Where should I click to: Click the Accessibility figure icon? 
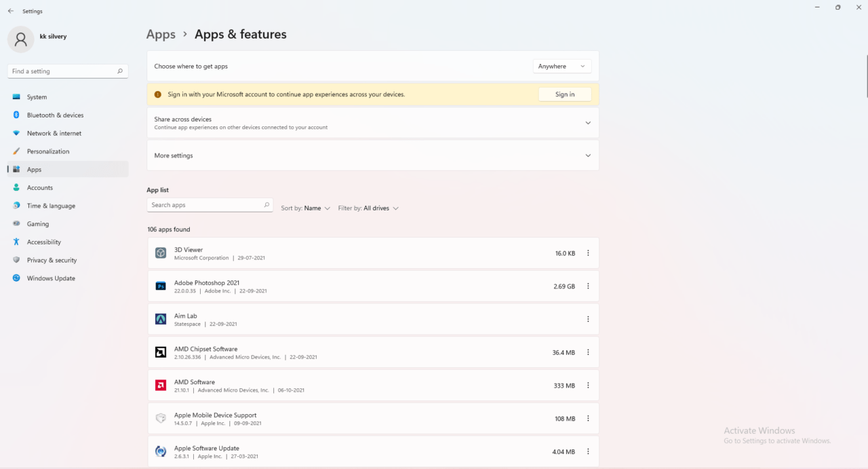pos(16,242)
